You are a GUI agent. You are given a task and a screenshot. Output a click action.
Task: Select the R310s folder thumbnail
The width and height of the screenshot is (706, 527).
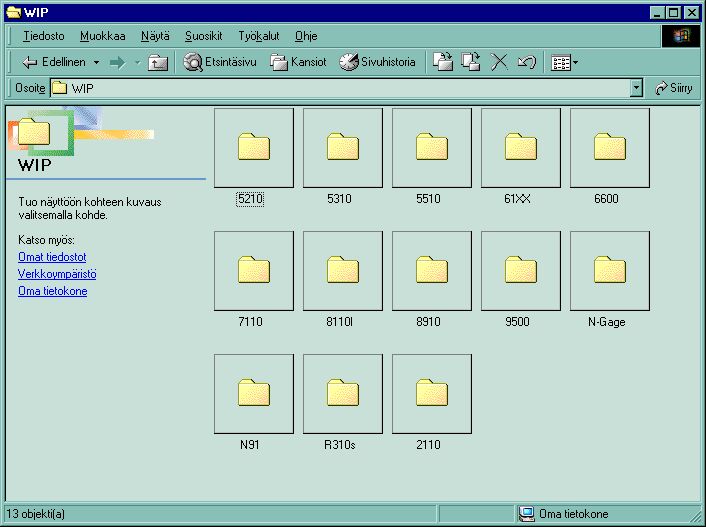343,394
